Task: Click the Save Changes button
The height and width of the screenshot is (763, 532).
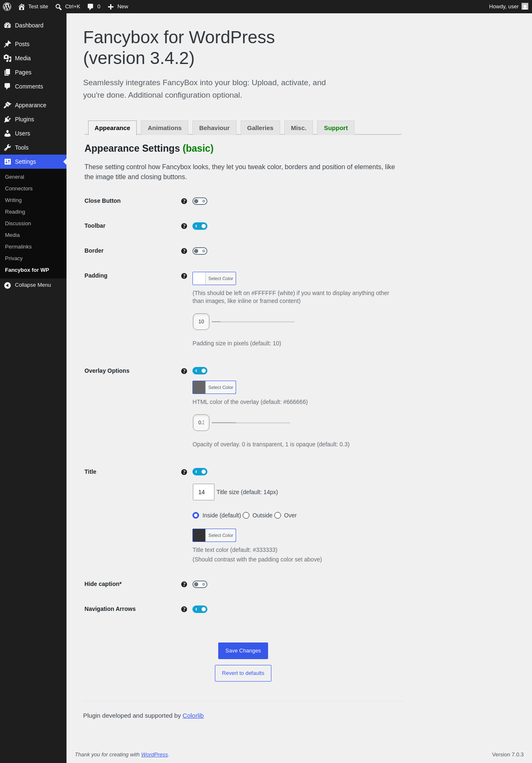Action: (x=243, y=651)
